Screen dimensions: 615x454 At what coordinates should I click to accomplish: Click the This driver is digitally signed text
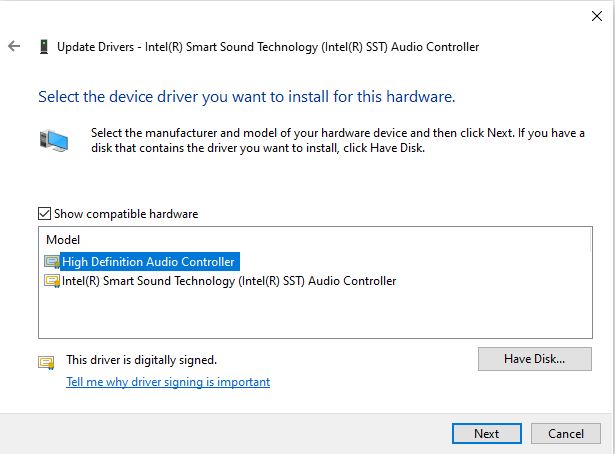click(141, 360)
